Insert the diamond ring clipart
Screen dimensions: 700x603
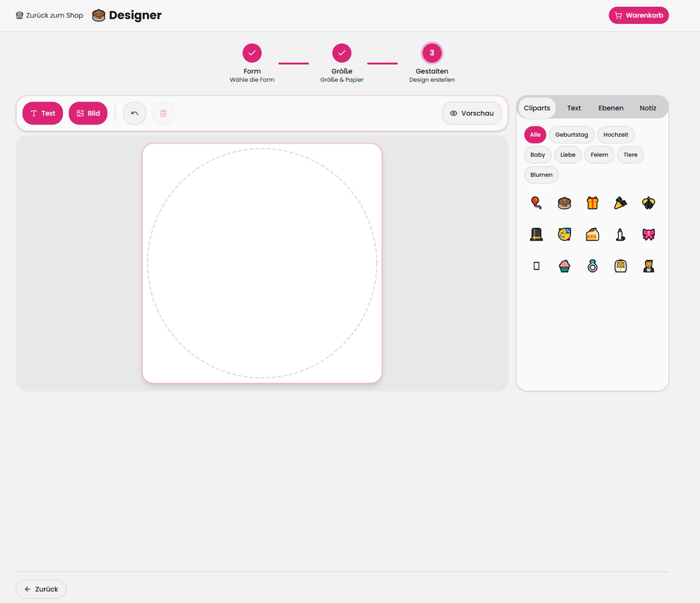(x=592, y=266)
